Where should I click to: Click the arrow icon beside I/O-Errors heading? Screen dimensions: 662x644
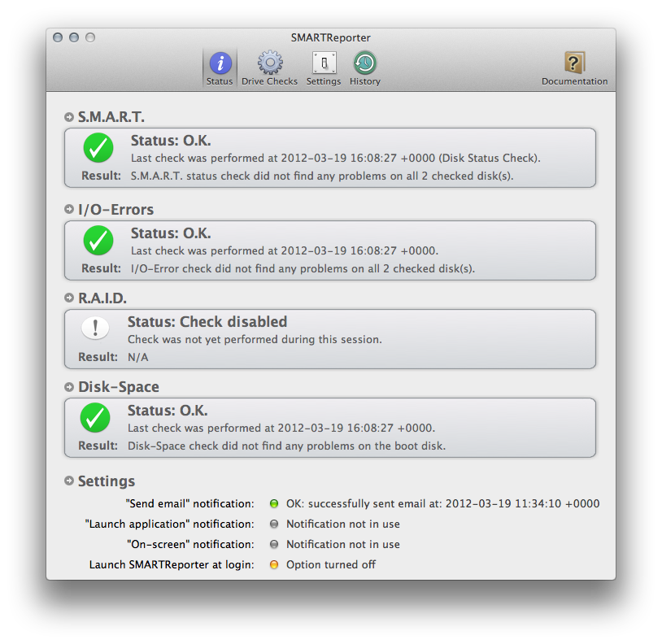(69, 209)
